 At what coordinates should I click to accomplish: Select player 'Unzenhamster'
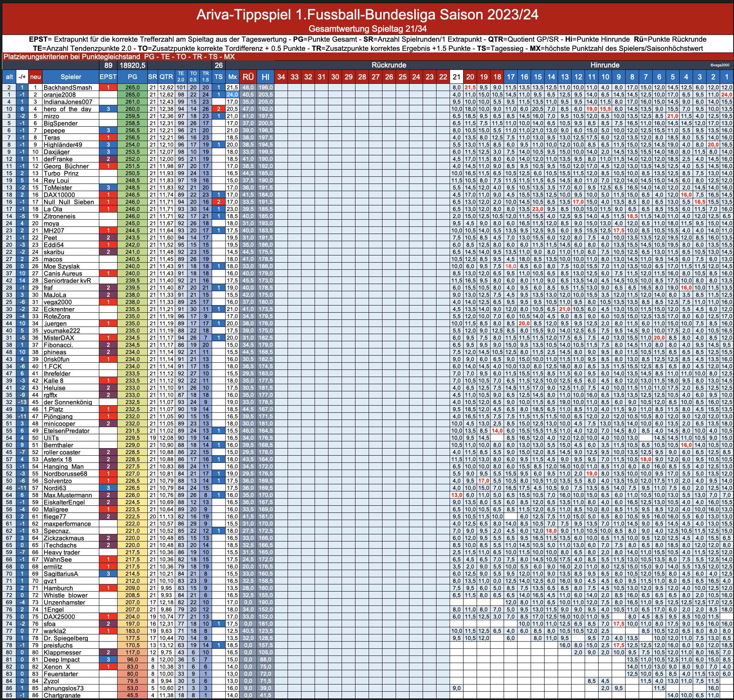coord(64,602)
